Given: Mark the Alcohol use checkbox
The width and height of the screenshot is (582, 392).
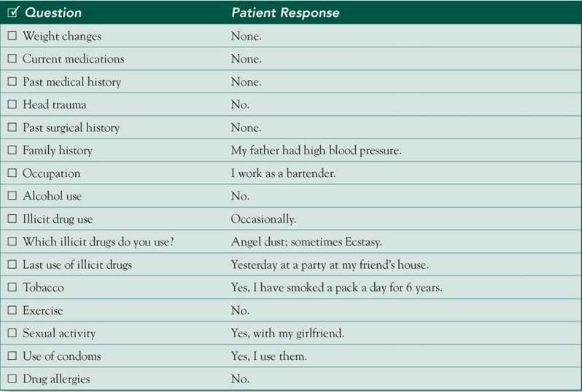Looking at the screenshot, I should tap(12, 196).
